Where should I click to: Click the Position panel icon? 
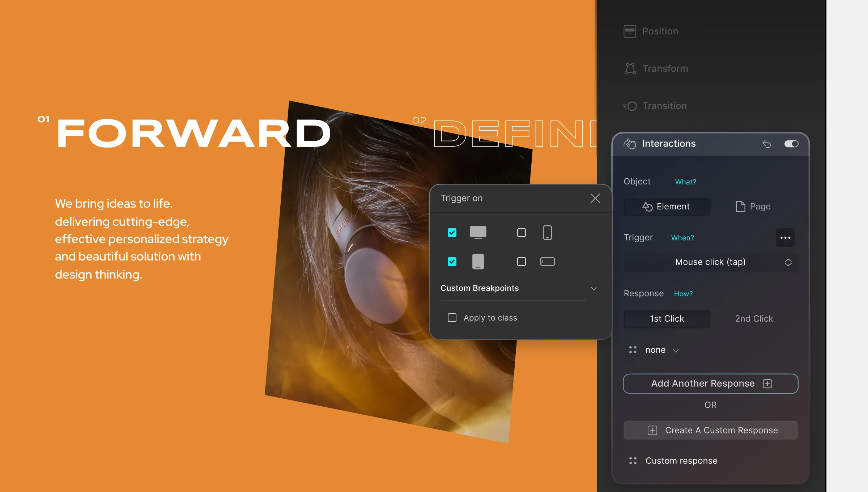coord(630,31)
